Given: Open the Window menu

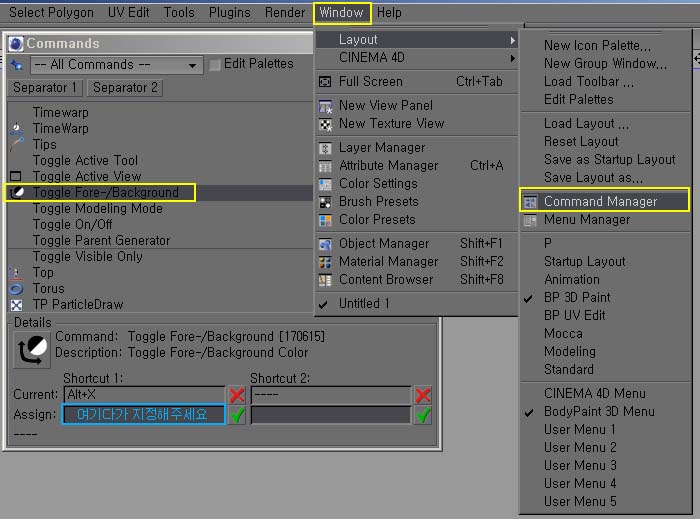Looking at the screenshot, I should pyautogui.click(x=342, y=12).
